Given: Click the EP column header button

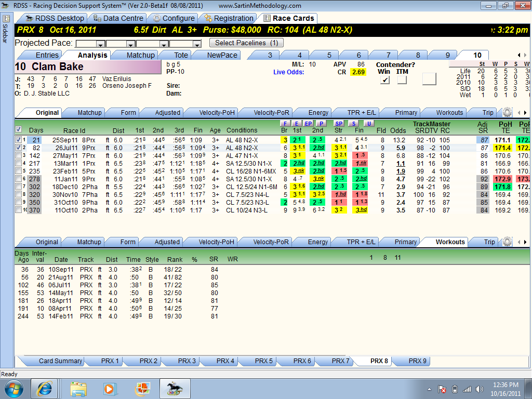Looking at the screenshot, I should tap(308, 124).
